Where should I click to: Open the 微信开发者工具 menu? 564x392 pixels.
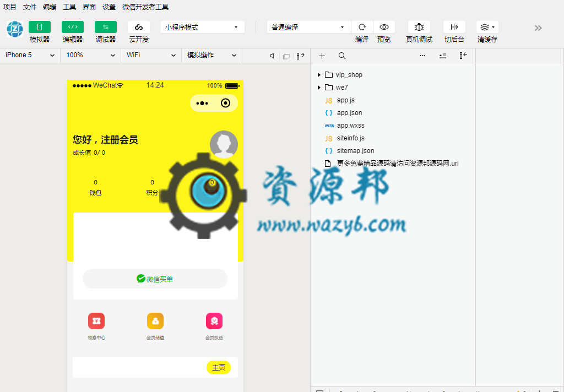click(x=145, y=7)
